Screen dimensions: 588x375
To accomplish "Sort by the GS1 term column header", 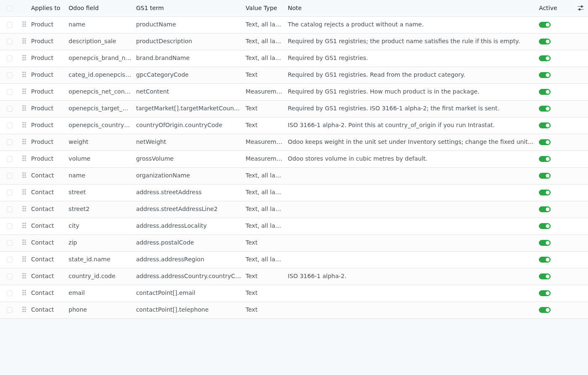I will (150, 8).
